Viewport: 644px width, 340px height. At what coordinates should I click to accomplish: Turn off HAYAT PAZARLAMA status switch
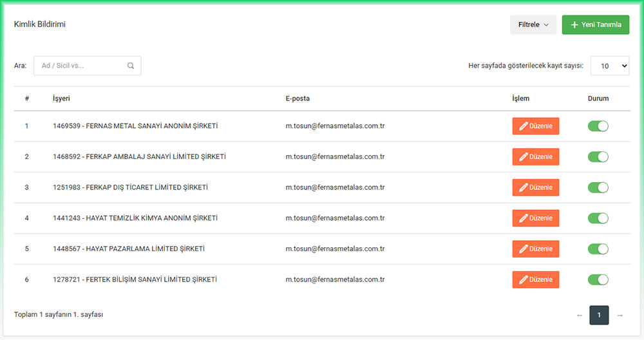[598, 249]
